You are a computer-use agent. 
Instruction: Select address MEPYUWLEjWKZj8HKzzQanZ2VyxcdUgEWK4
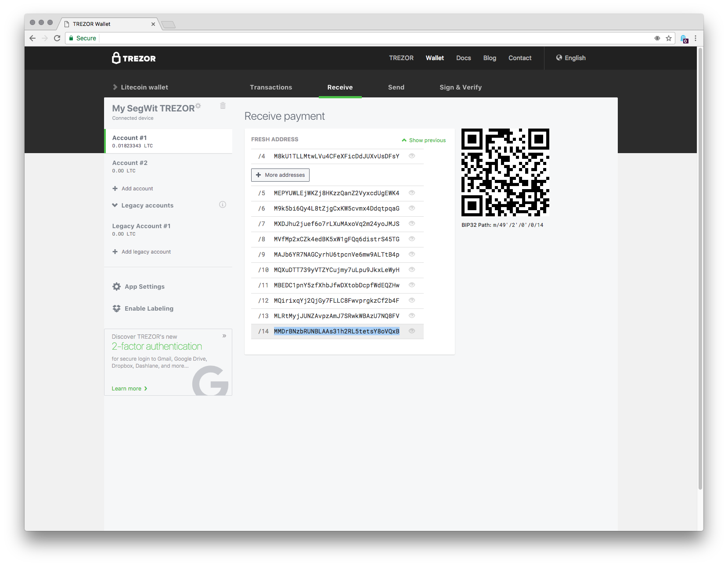(337, 193)
